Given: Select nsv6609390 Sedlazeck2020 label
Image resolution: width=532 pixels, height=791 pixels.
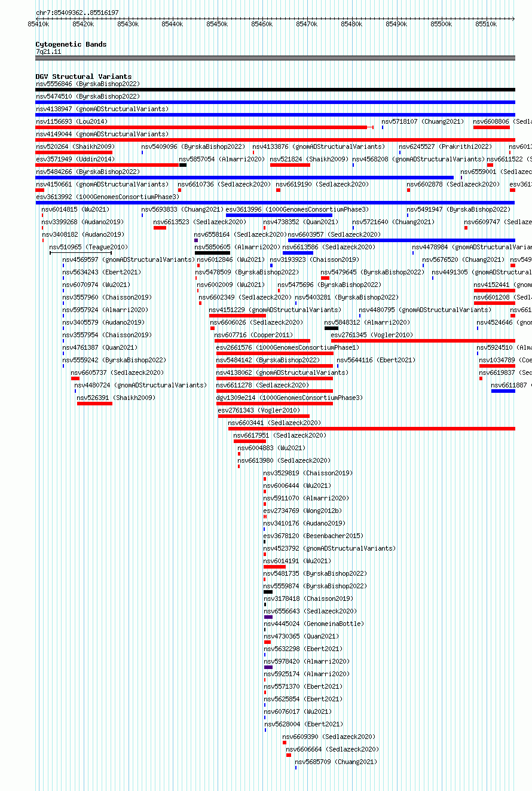Looking at the screenshot, I should tap(329, 737).
